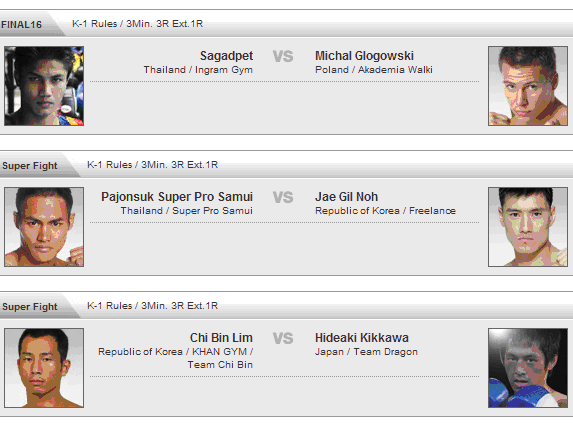Click the Michal Glogowski name link
Screen dimensions: 573x423
tap(364, 56)
